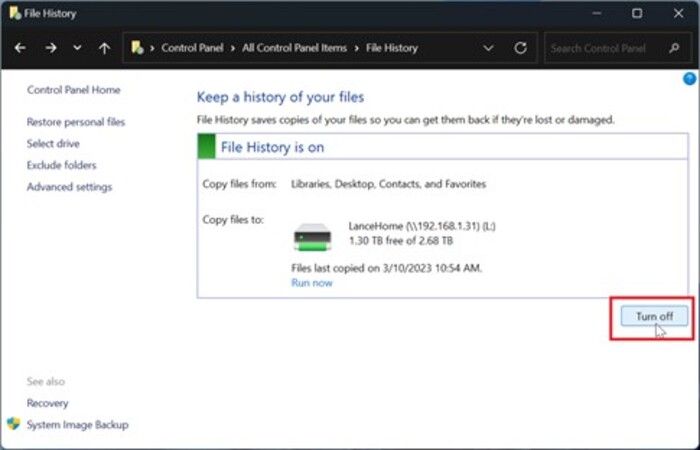Click the LanceHome (\\192.168.1.31) (L:) label
Screen dimensions: 700x450
tap(422, 226)
